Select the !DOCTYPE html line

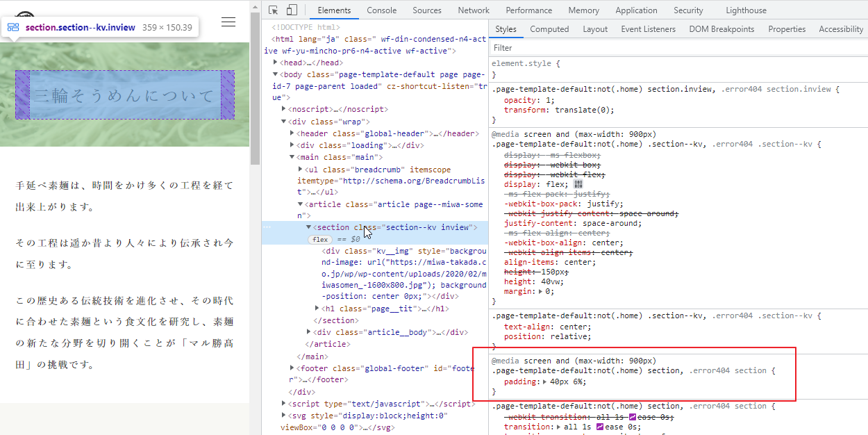pos(306,27)
